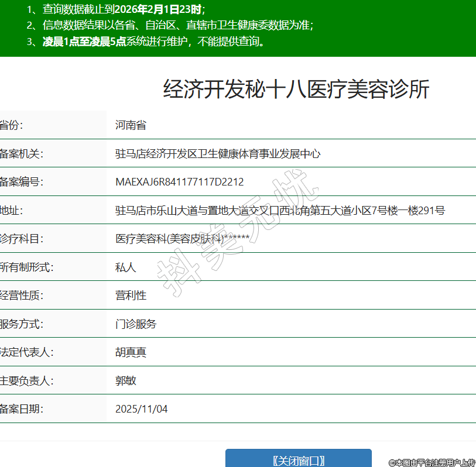Select the service mode value 门诊服务
The image size is (476, 467).
coord(136,324)
